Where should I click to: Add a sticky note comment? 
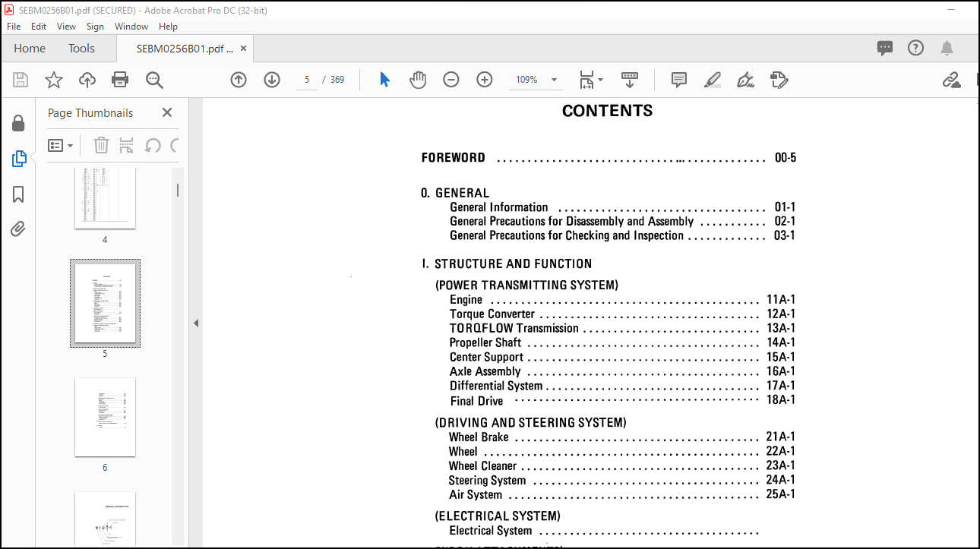679,80
